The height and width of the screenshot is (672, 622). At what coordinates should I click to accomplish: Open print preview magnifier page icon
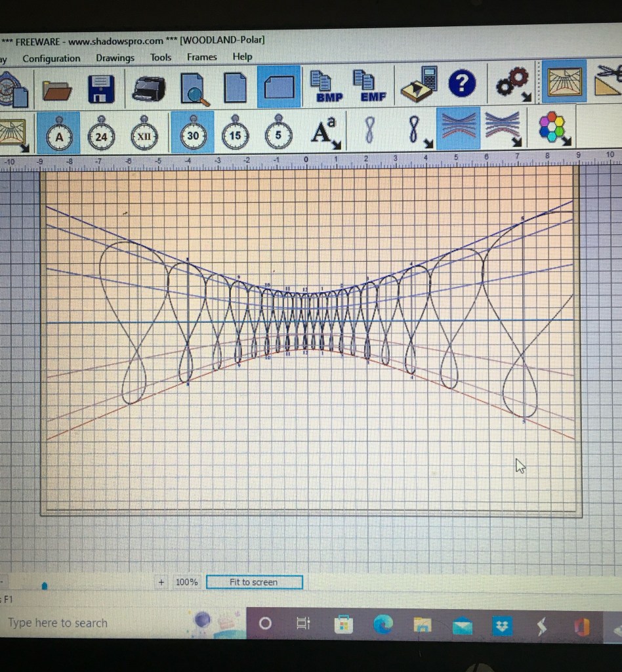[x=195, y=88]
